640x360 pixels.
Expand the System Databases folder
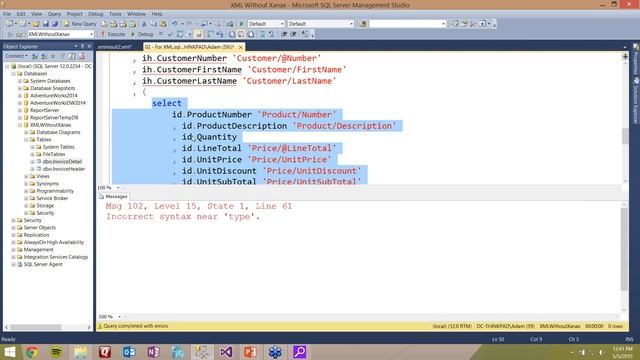[x=20, y=81]
